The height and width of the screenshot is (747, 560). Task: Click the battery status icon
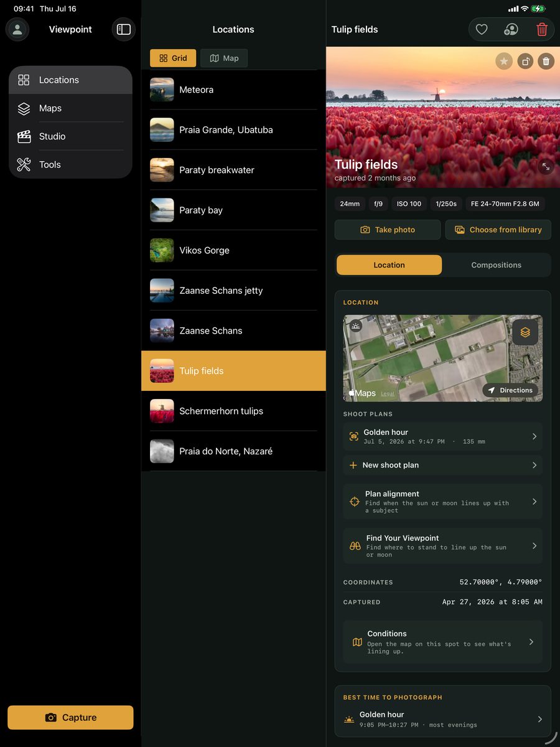click(x=539, y=9)
